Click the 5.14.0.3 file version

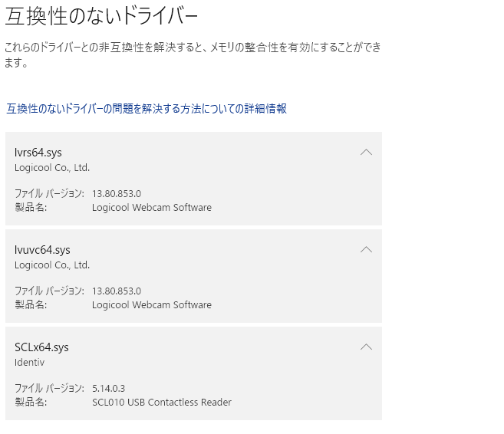click(109, 389)
